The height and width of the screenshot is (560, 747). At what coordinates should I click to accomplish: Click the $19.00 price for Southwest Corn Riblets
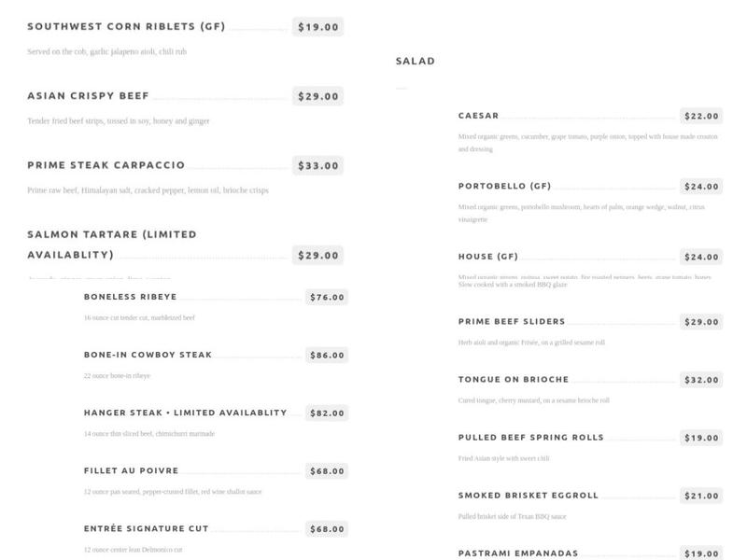coord(317,27)
